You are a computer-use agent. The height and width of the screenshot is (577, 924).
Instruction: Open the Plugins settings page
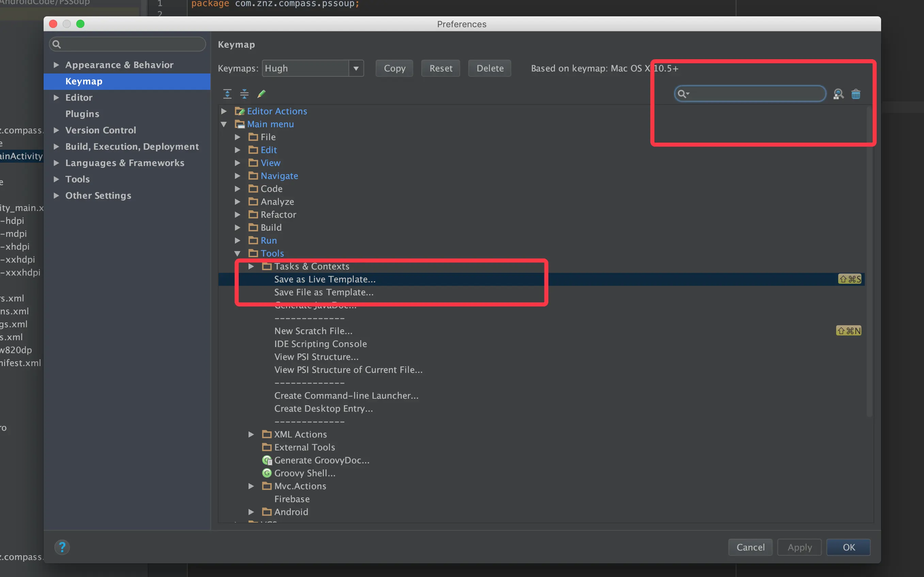(x=82, y=114)
